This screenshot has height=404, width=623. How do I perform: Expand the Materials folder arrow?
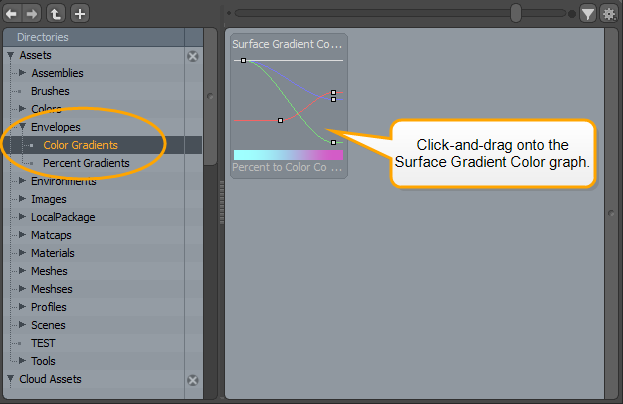tap(23, 254)
